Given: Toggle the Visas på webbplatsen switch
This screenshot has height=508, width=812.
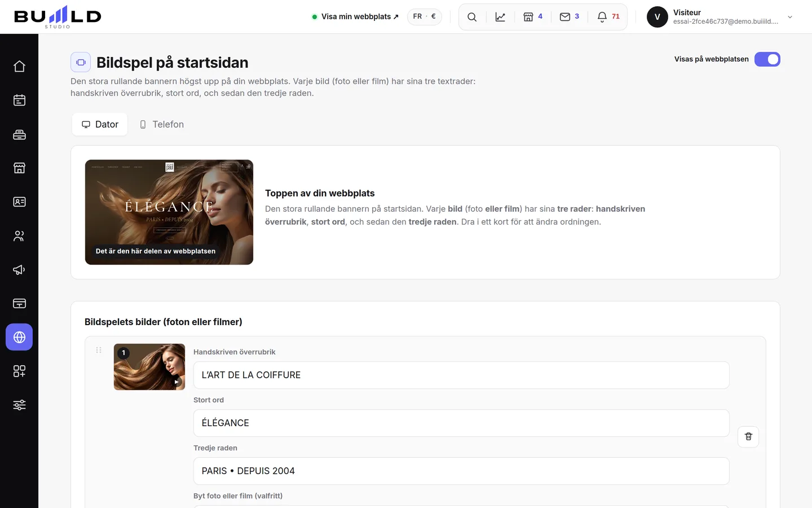Looking at the screenshot, I should [767, 59].
